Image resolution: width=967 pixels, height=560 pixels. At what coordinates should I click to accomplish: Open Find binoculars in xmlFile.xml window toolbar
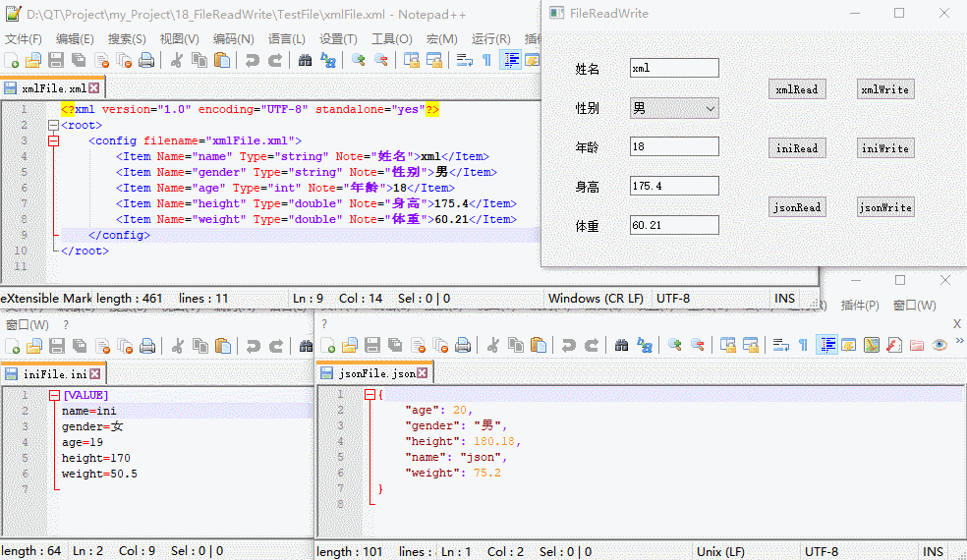click(306, 60)
